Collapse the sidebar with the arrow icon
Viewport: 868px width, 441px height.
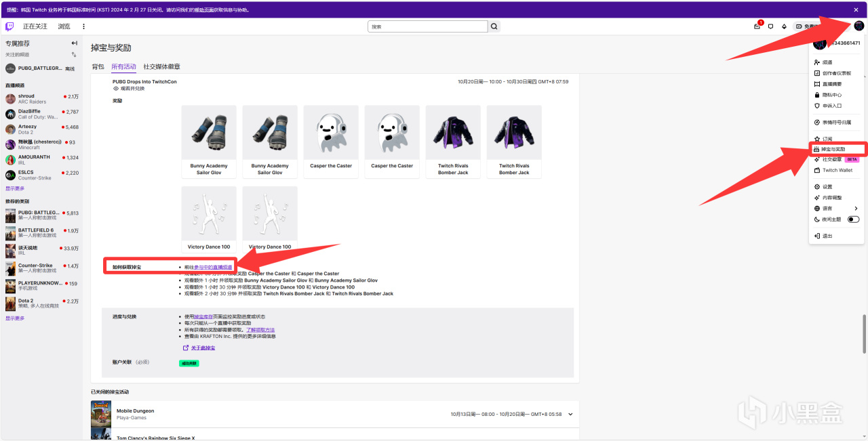click(x=75, y=43)
